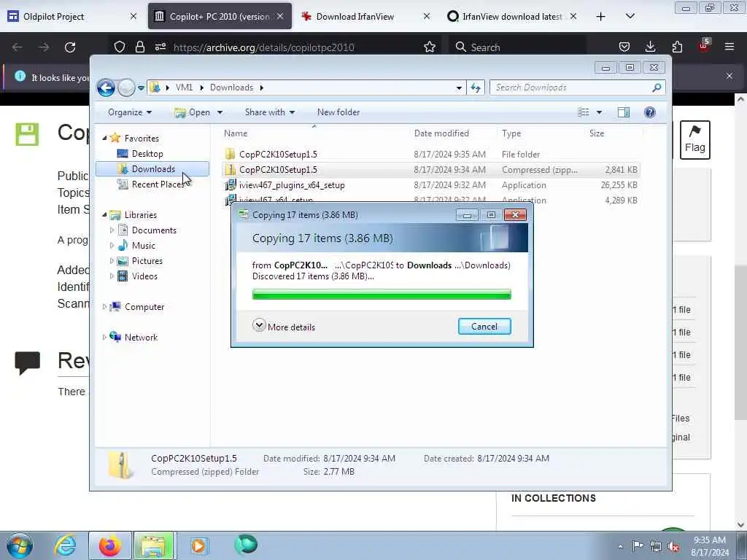Refresh the Downloads folder in Explorer
The width and height of the screenshot is (747, 560).
tap(476, 87)
